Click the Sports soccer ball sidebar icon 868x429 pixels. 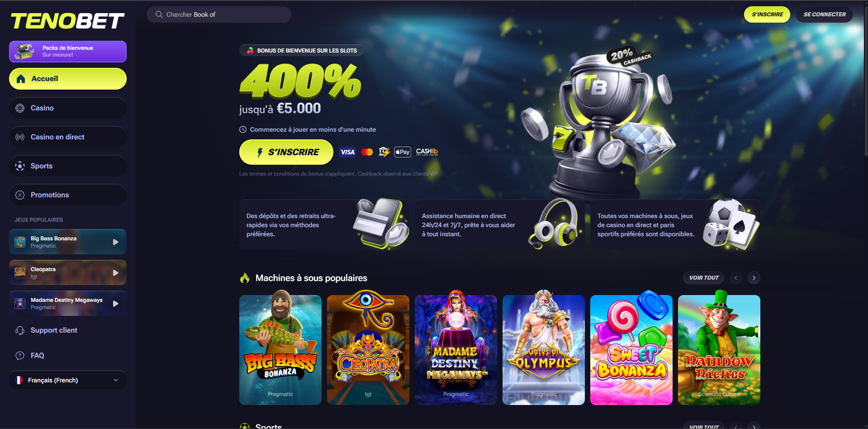pos(20,166)
